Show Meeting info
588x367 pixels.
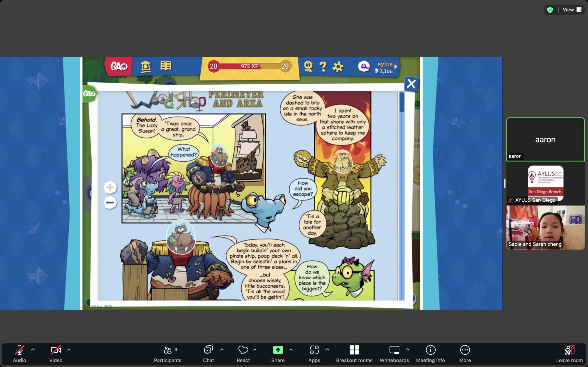[430, 353]
